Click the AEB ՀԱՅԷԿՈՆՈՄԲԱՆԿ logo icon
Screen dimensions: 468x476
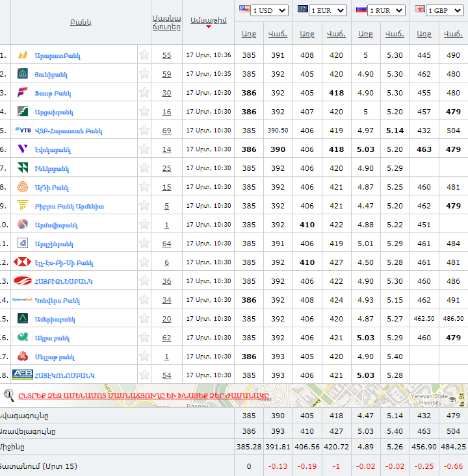23,375
